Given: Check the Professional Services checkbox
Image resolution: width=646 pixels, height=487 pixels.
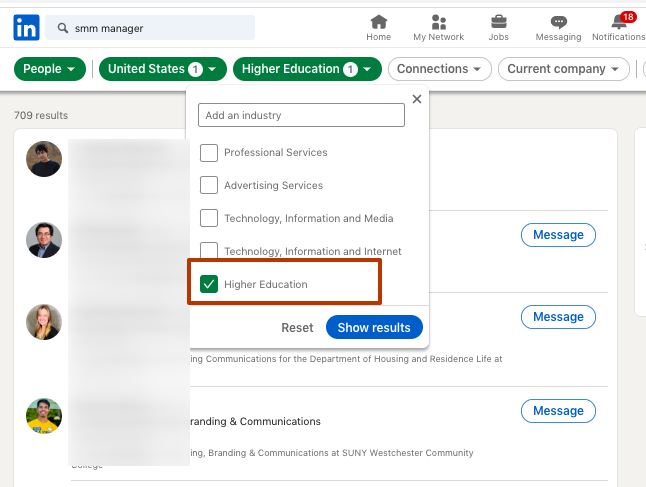Looking at the screenshot, I should (209, 153).
